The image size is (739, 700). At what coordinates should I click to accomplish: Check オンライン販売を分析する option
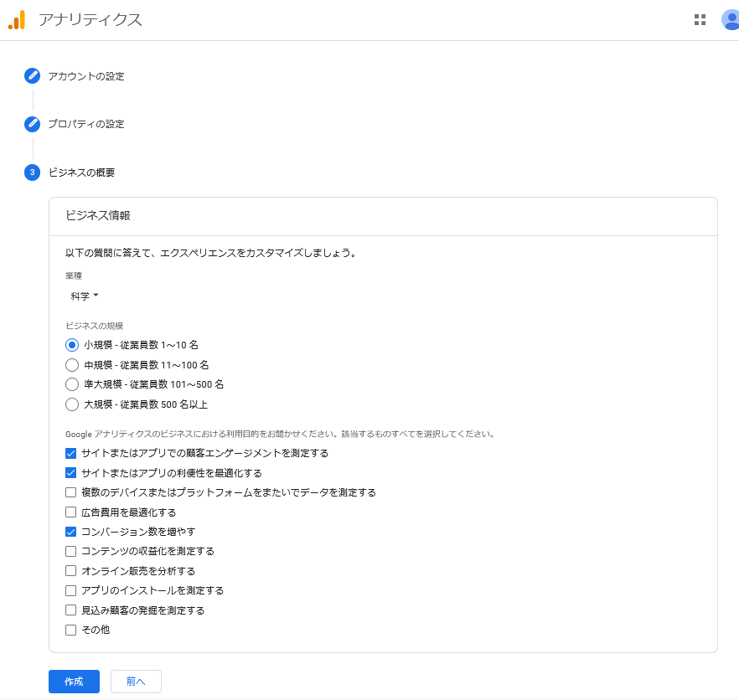pyautogui.click(x=71, y=571)
